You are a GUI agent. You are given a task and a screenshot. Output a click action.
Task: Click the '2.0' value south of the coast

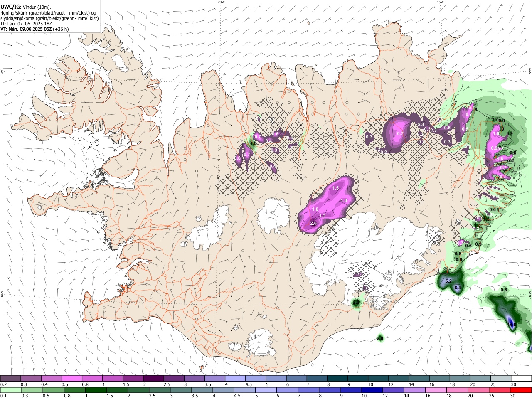[x=380, y=339]
